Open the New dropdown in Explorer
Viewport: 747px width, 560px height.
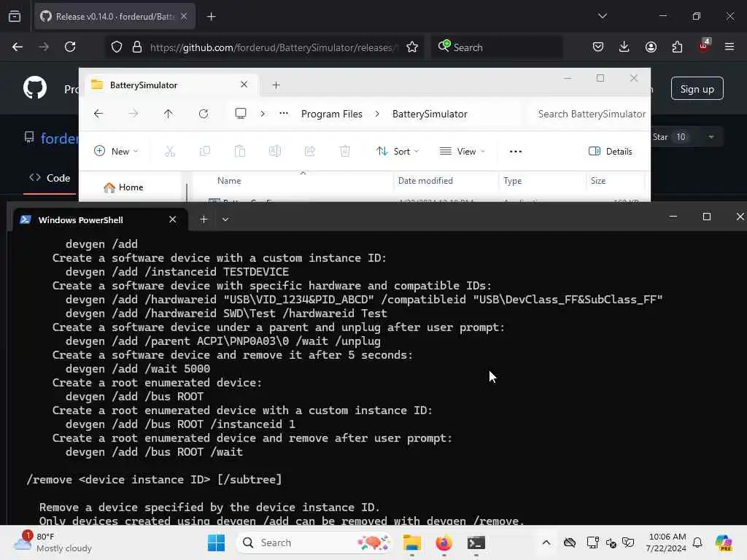click(116, 152)
